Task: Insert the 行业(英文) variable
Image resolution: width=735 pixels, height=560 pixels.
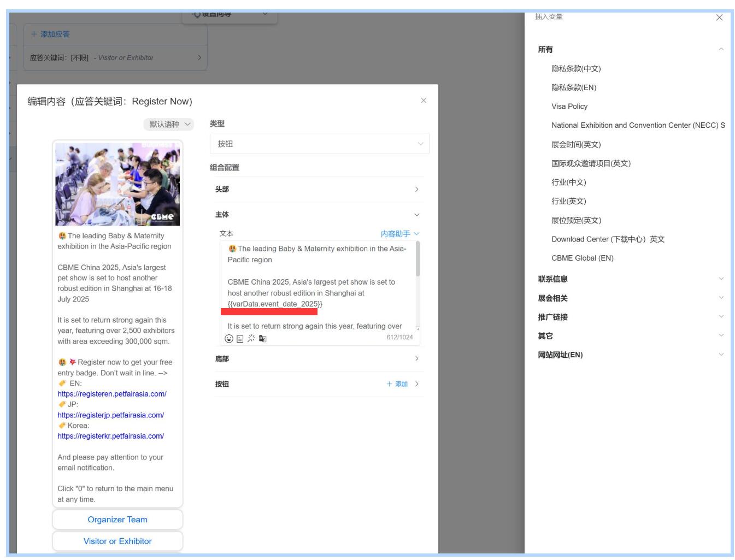Action: (568, 201)
